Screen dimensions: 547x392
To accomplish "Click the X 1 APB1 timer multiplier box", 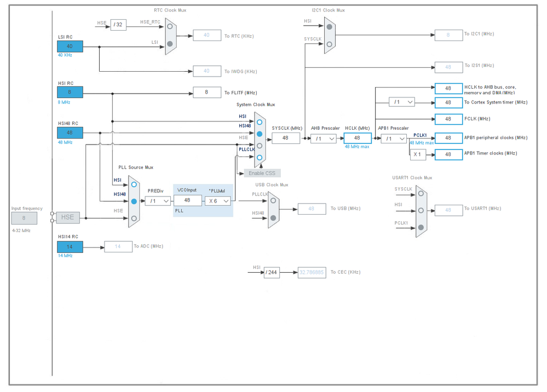I will tap(418, 154).
